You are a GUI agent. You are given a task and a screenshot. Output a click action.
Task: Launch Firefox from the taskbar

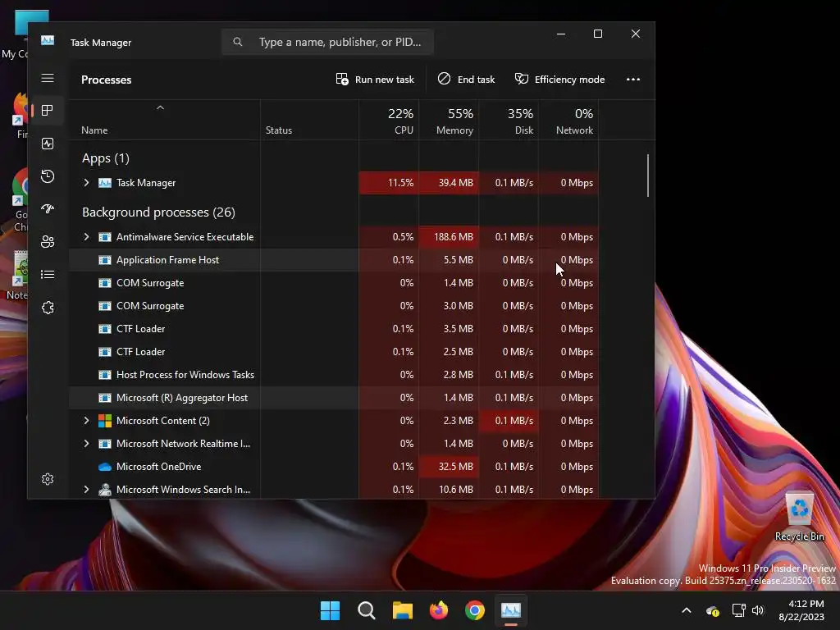(x=439, y=610)
